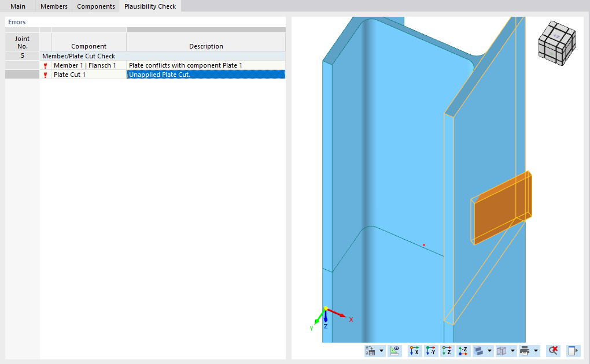The height and width of the screenshot is (364, 590).
Task: Click the view settings list icon
Action: pyautogui.click(x=371, y=351)
